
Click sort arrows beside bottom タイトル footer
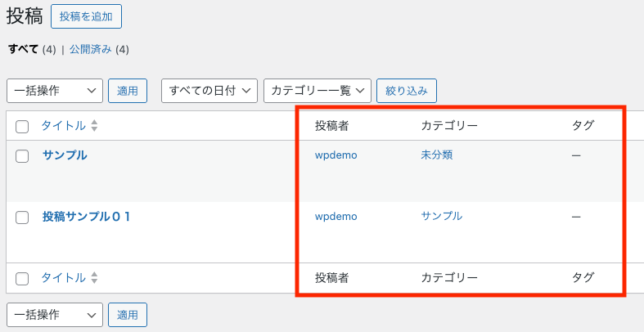click(94, 278)
